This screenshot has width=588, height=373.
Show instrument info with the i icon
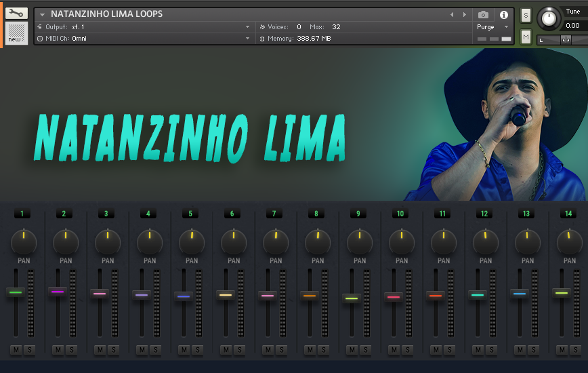tap(503, 15)
